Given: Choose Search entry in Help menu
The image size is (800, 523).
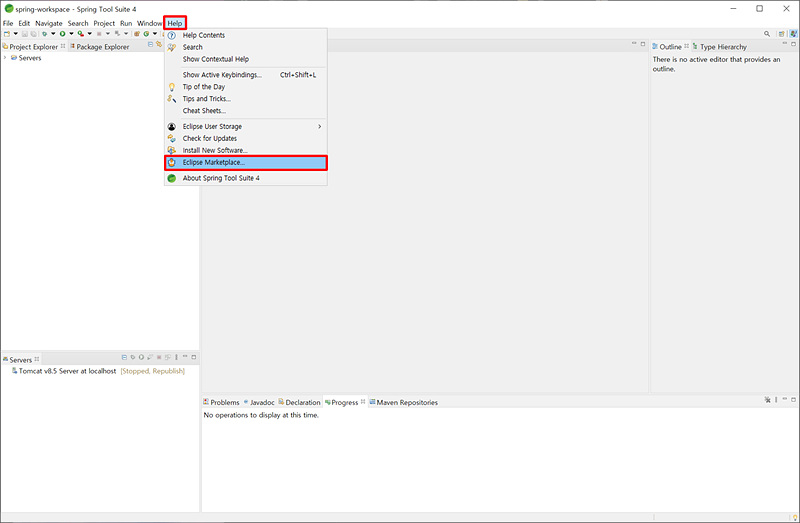Looking at the screenshot, I should pos(245,47).
